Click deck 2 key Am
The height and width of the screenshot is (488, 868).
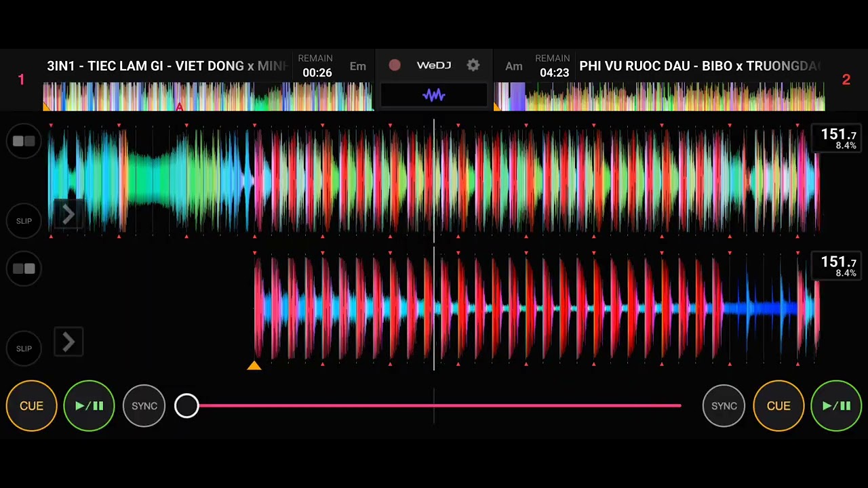[514, 66]
